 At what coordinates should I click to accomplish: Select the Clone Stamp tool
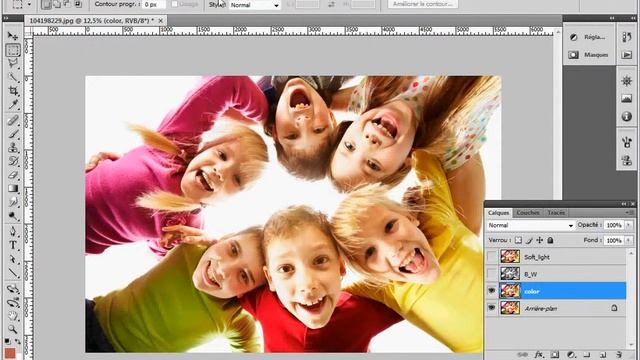click(13, 147)
